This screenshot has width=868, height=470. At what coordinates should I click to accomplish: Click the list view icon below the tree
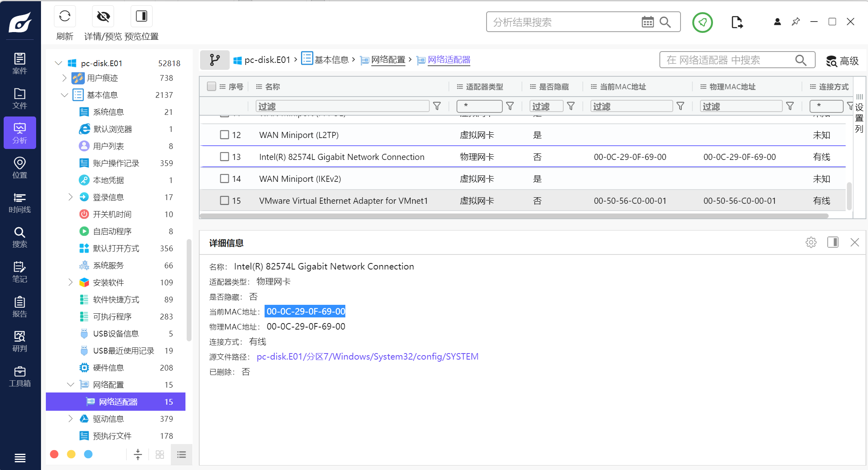(181, 455)
